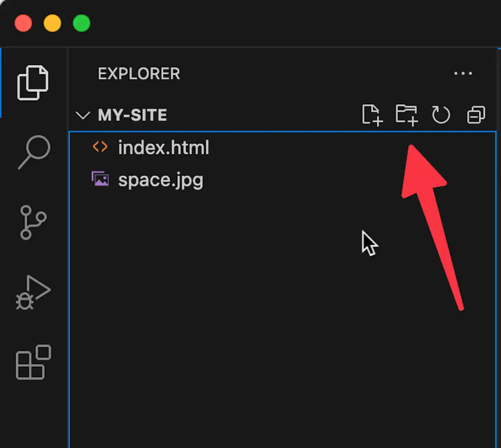Screen dimensions: 501x448
Task: Close the window with the red button
Action: pyautogui.click(x=23, y=23)
